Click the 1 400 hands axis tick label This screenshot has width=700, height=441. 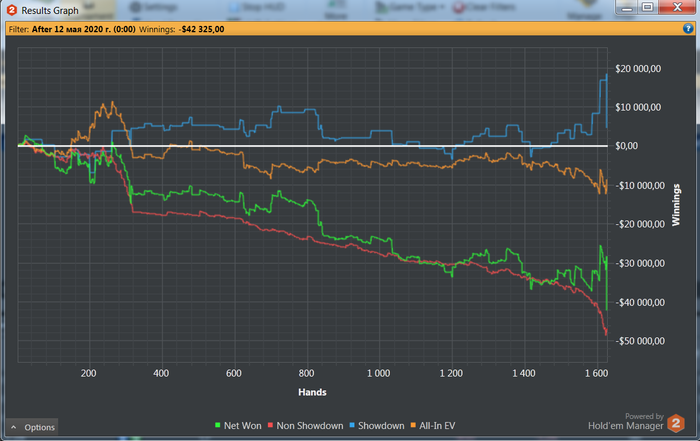point(524,373)
